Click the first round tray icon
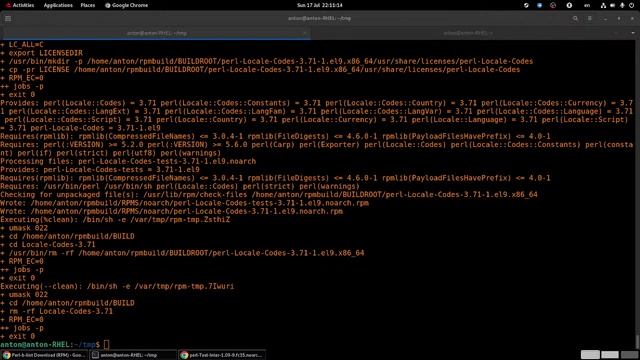640x360 pixels. [526, 5]
